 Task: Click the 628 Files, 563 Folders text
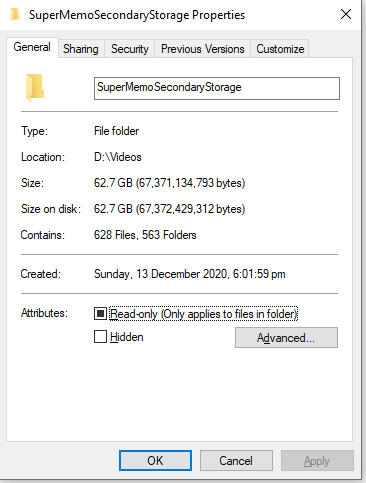[x=145, y=235]
